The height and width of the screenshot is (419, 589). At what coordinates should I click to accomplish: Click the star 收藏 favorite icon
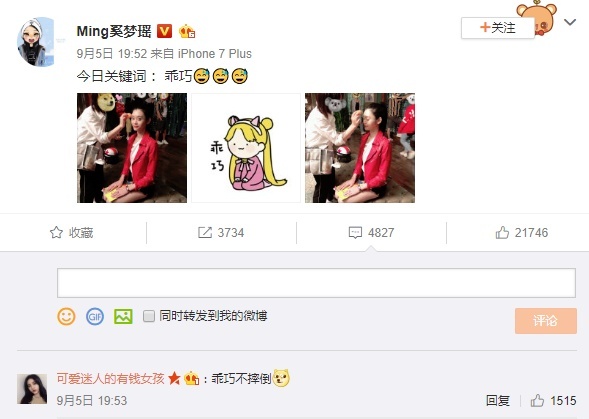(56, 233)
